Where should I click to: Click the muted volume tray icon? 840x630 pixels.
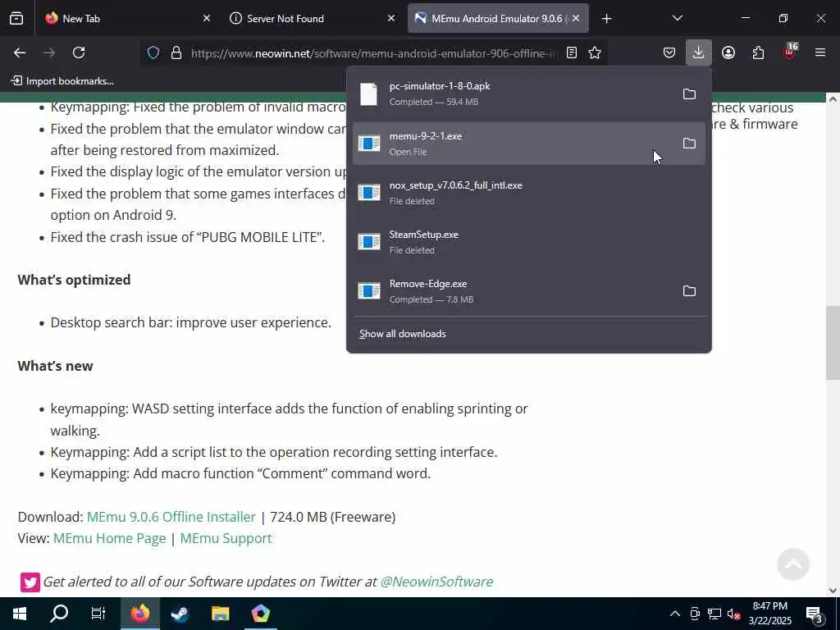[734, 614]
